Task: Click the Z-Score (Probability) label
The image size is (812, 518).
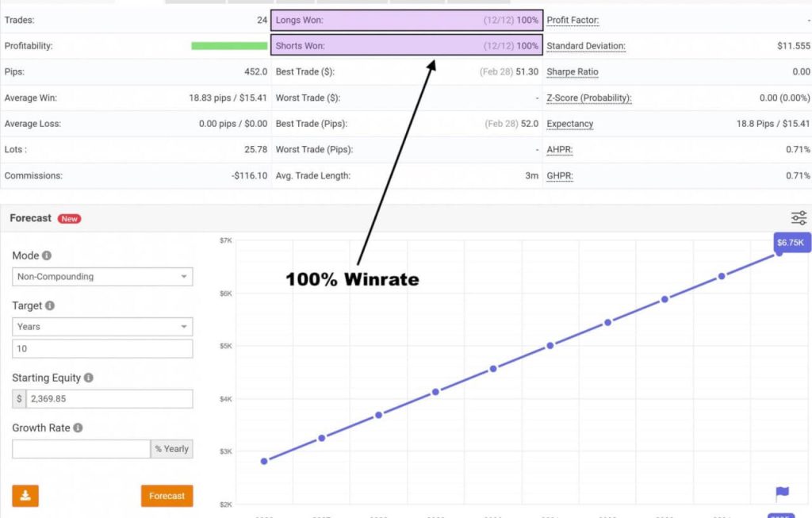Action: point(588,98)
